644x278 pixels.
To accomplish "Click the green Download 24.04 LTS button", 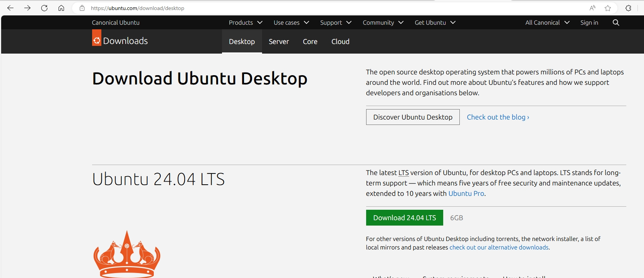I will coord(405,217).
